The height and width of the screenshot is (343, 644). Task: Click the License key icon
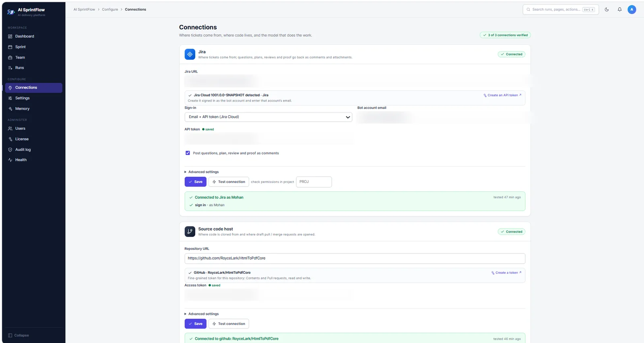[x=10, y=139]
